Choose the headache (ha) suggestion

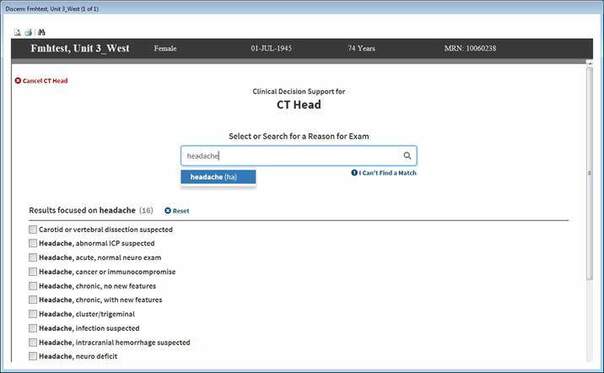coord(218,177)
